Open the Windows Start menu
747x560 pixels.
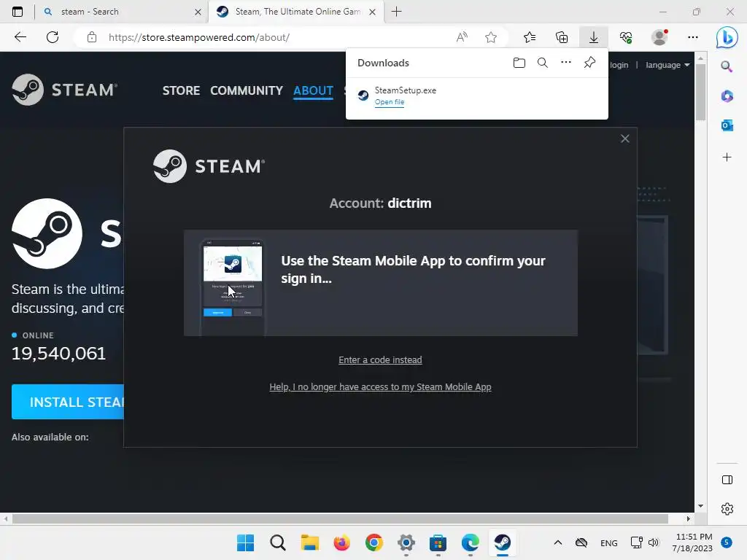point(245,542)
